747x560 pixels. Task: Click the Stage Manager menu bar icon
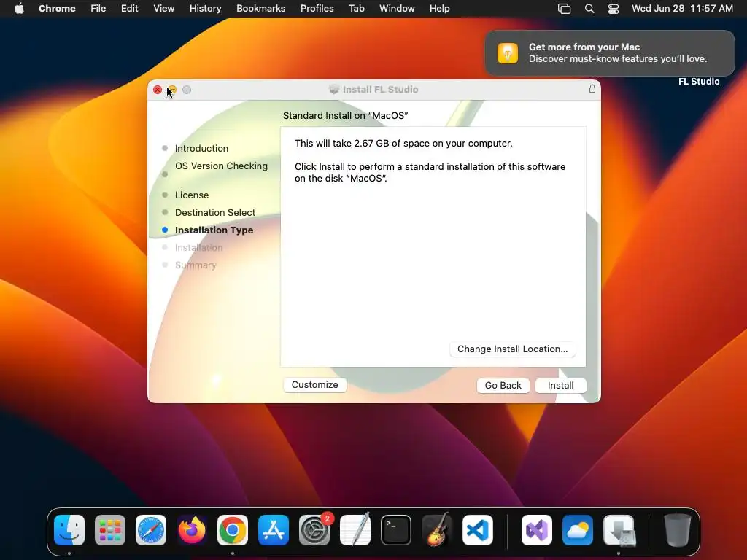565,9
